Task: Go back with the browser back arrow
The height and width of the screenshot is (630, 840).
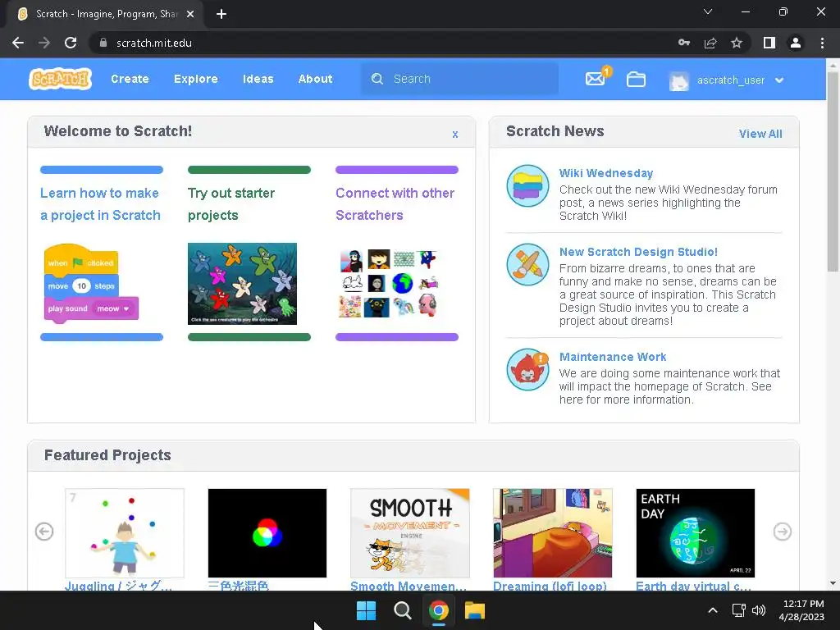Action: [18, 43]
